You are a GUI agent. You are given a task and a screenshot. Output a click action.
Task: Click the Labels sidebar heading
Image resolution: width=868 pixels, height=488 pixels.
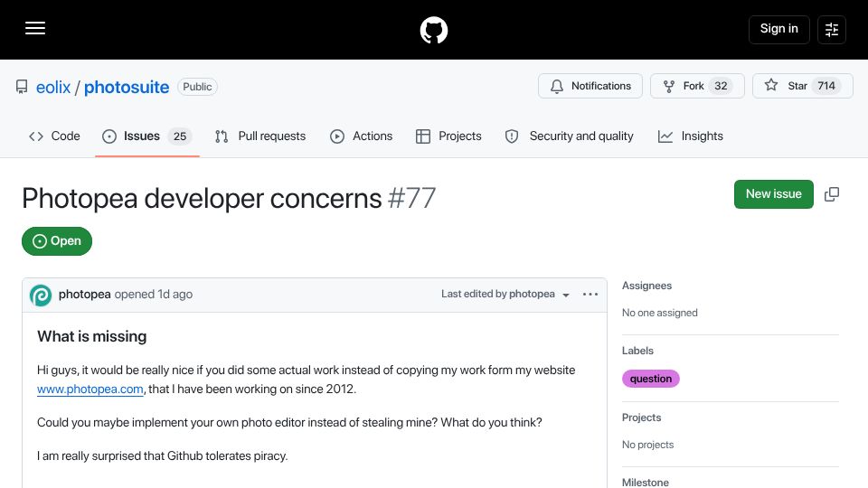[x=637, y=351]
